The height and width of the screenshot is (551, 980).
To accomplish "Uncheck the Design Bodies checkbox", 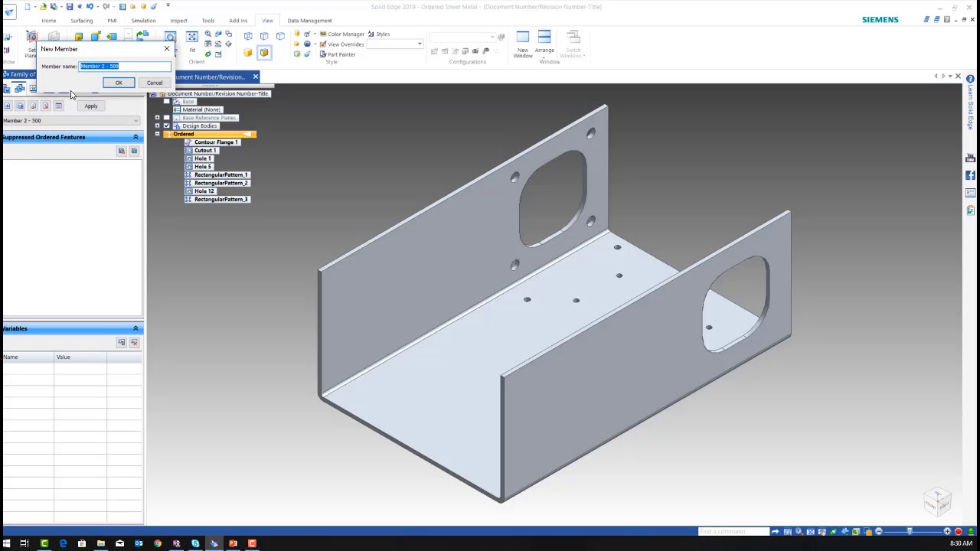I will pyautogui.click(x=167, y=126).
